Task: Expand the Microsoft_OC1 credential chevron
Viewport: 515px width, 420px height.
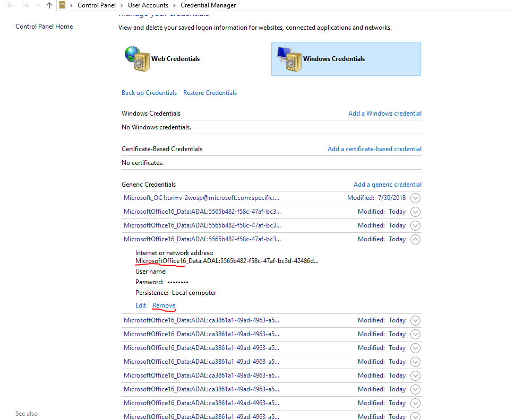Action: (x=416, y=198)
